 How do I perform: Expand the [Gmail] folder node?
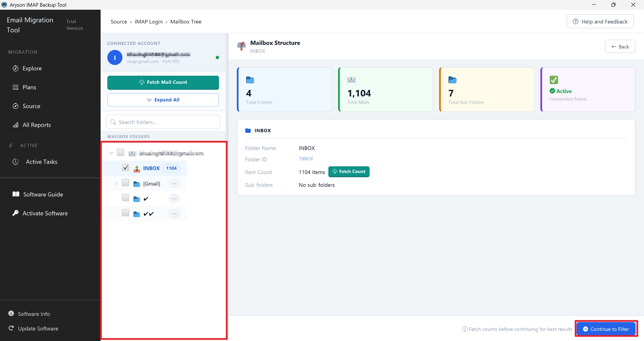(x=116, y=183)
